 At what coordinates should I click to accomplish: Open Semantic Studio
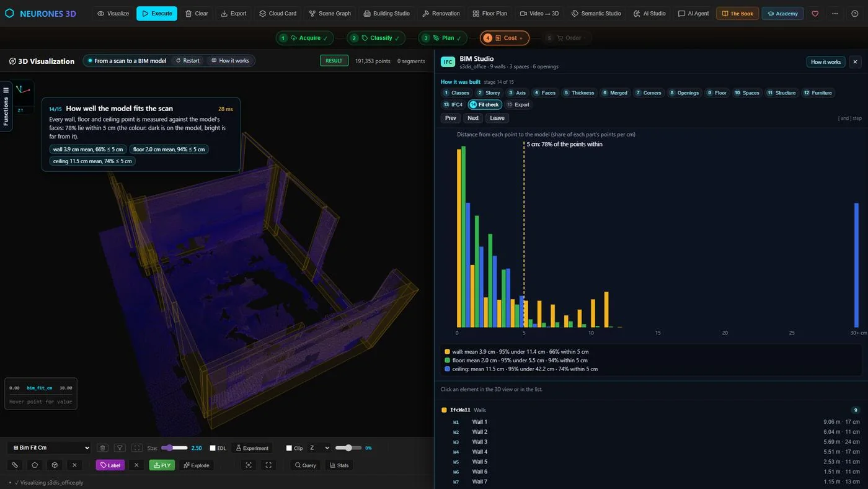pos(595,13)
